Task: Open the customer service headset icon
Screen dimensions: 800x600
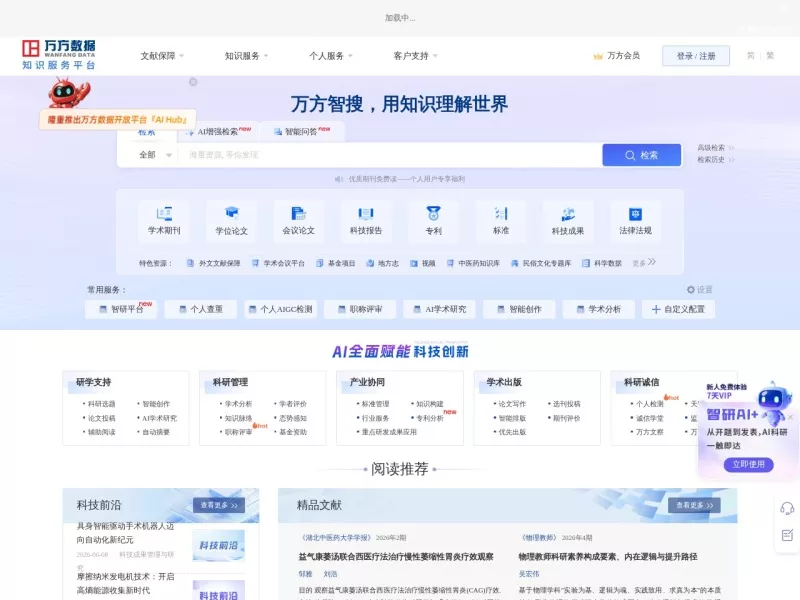Action: pos(787,508)
